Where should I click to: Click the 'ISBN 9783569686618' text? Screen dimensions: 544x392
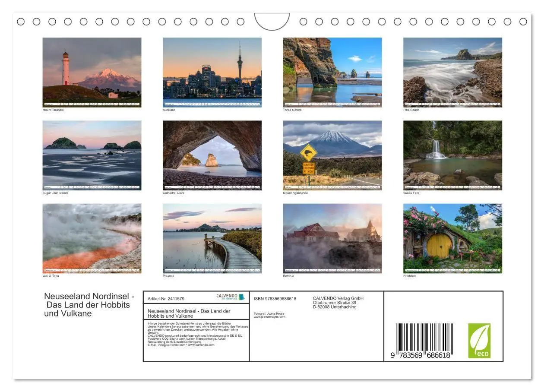click(275, 299)
